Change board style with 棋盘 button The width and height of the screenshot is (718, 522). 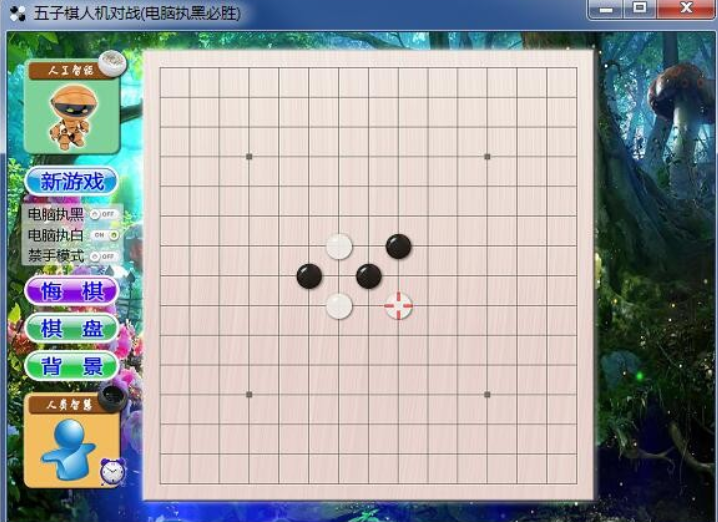coord(72,328)
